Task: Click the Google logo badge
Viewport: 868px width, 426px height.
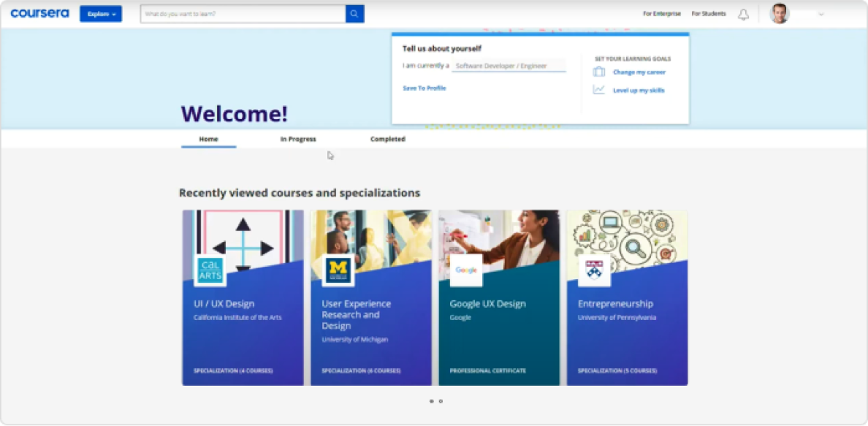Action: (x=466, y=270)
